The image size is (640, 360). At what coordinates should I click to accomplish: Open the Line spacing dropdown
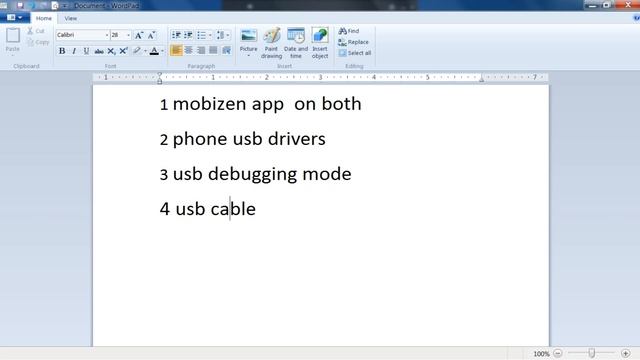[222, 35]
